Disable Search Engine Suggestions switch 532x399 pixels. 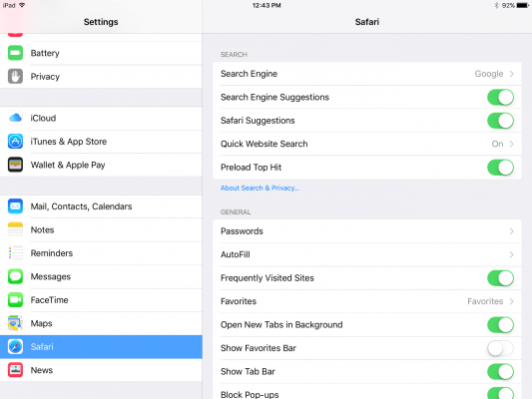(x=500, y=98)
